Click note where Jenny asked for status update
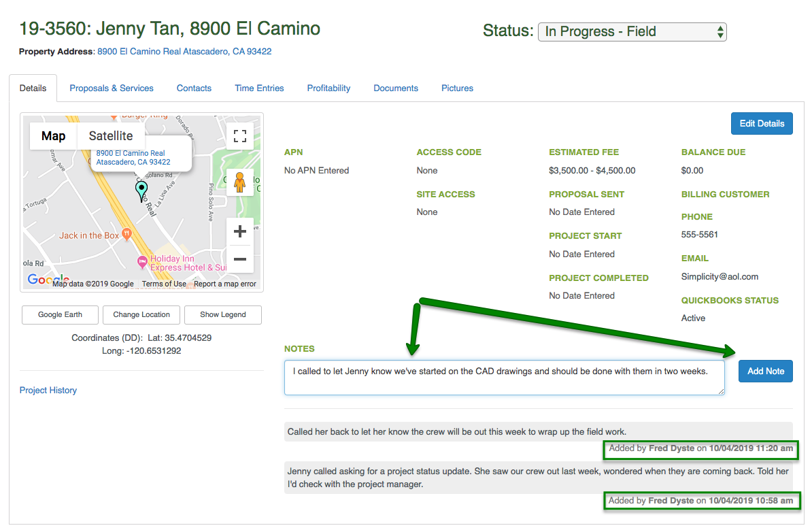The image size is (812, 530). [x=538, y=478]
